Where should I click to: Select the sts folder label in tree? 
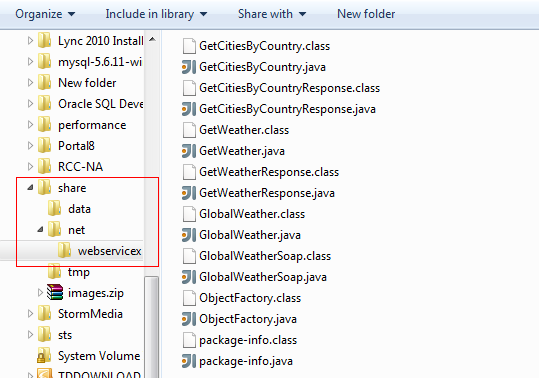coord(65,335)
